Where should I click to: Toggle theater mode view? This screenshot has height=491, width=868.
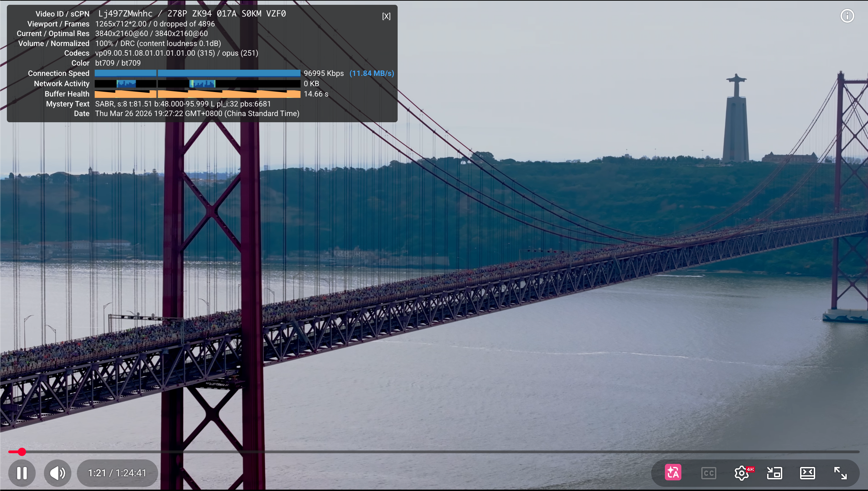[807, 473]
